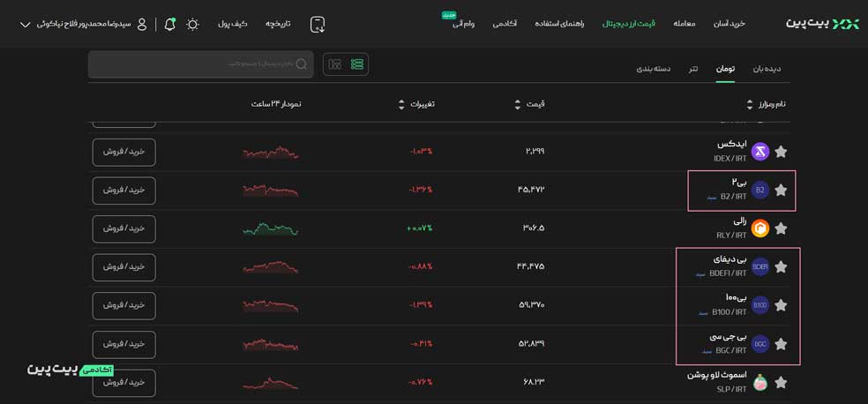
Task: Open 24-hour chart for IDEX row
Action: (271, 153)
